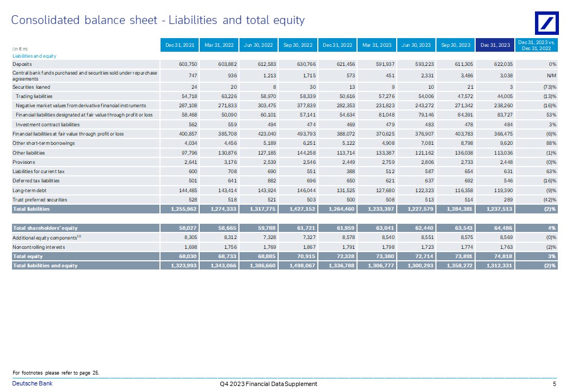This screenshot has width=566, height=392.
Task: Click Total shareholders' equity value 64,486
Action: 505,228
